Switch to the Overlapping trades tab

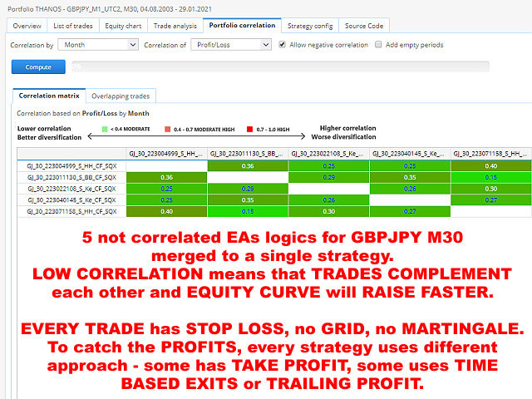pos(120,96)
